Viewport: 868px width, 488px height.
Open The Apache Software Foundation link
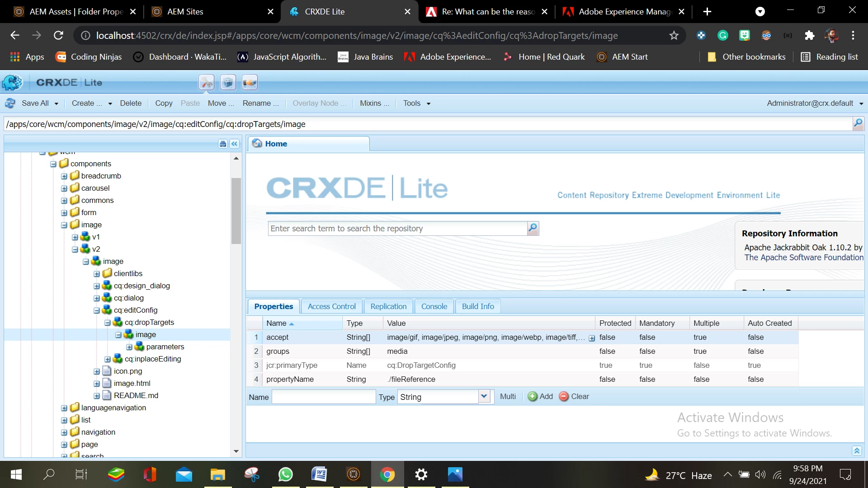pyautogui.click(x=803, y=258)
